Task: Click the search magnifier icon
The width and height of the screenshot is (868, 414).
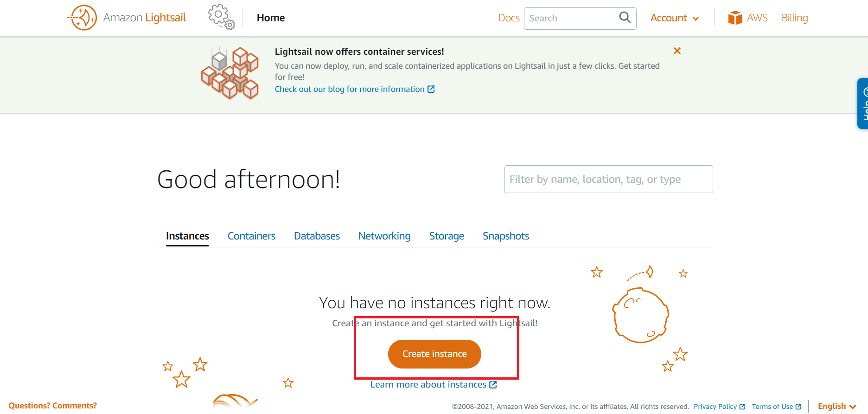Action: [625, 18]
